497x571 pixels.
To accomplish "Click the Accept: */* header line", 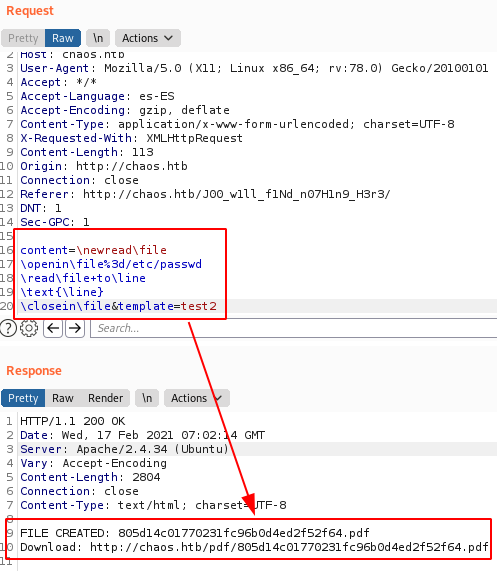I will coord(58,82).
